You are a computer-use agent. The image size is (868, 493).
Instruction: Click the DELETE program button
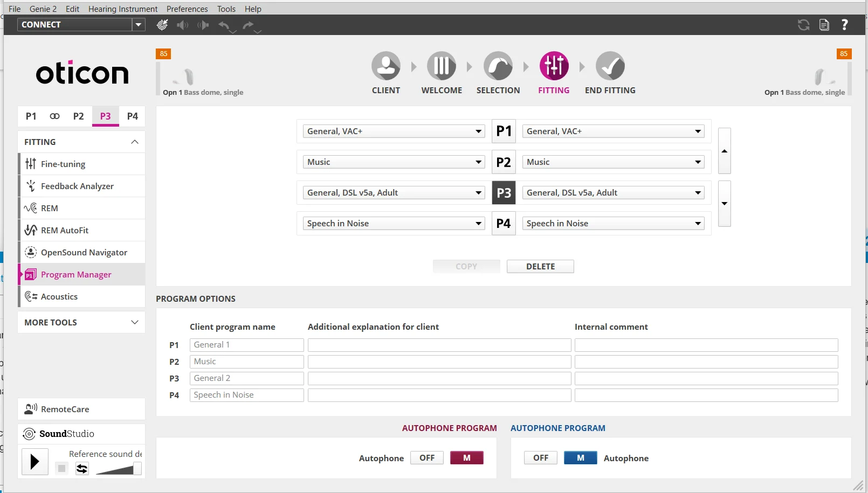(540, 266)
